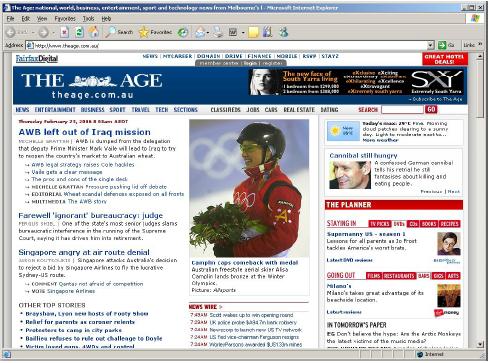Open the Back button history dropdown arrow
Viewport: 489px width, 363px height.
click(x=33, y=32)
